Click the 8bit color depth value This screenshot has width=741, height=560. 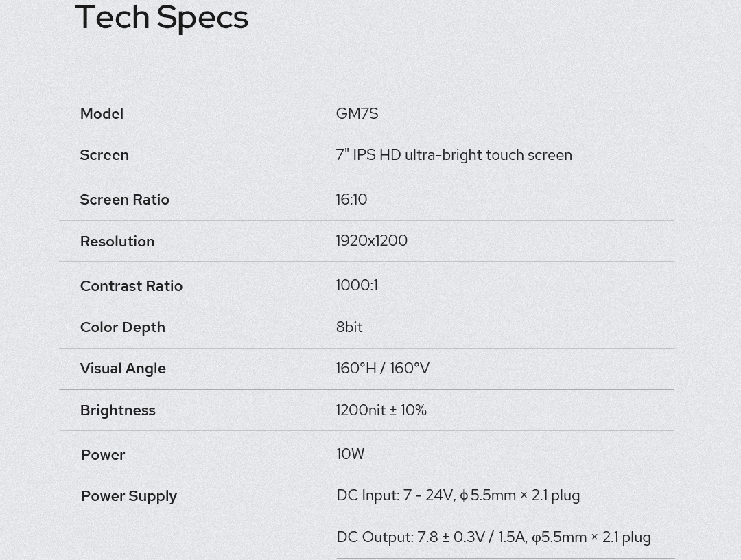tap(349, 327)
